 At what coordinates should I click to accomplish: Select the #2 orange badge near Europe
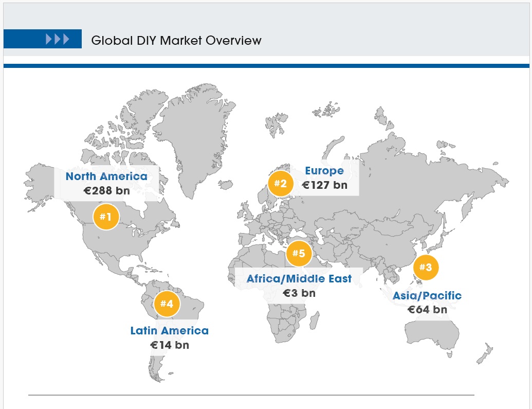(280, 184)
